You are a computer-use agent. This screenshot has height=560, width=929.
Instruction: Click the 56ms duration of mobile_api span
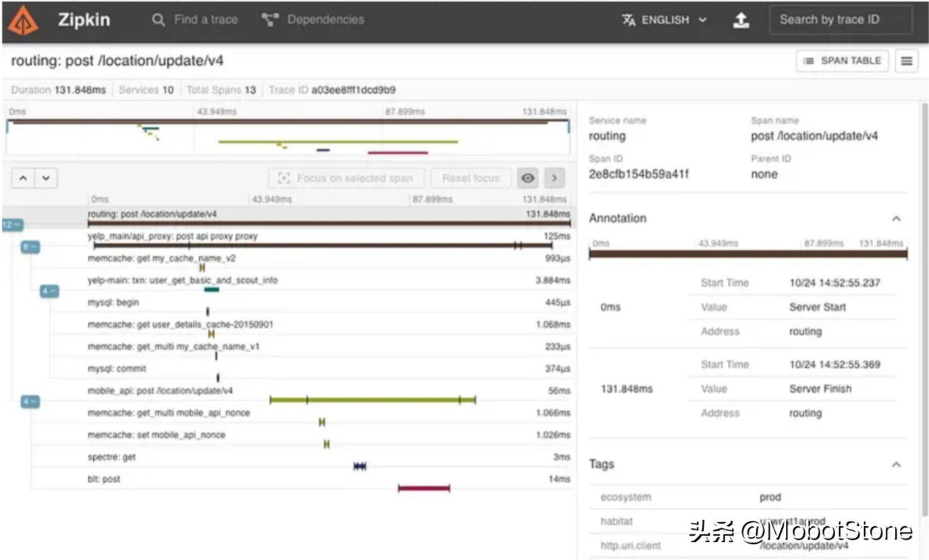[x=559, y=391]
